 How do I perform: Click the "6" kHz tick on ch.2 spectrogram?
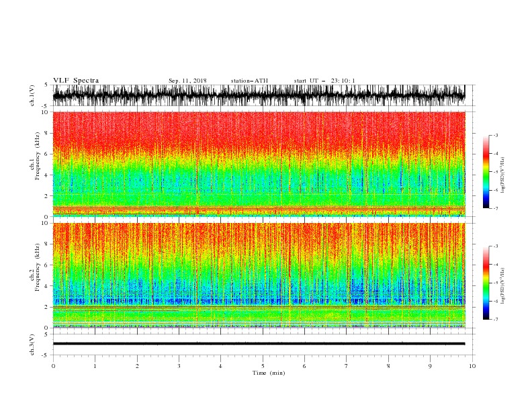(46, 265)
